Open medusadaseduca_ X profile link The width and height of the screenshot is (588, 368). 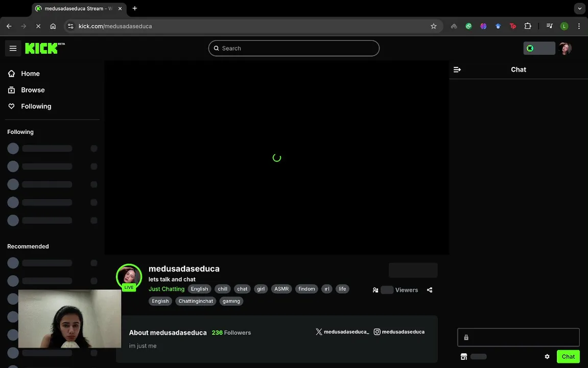tap(342, 332)
